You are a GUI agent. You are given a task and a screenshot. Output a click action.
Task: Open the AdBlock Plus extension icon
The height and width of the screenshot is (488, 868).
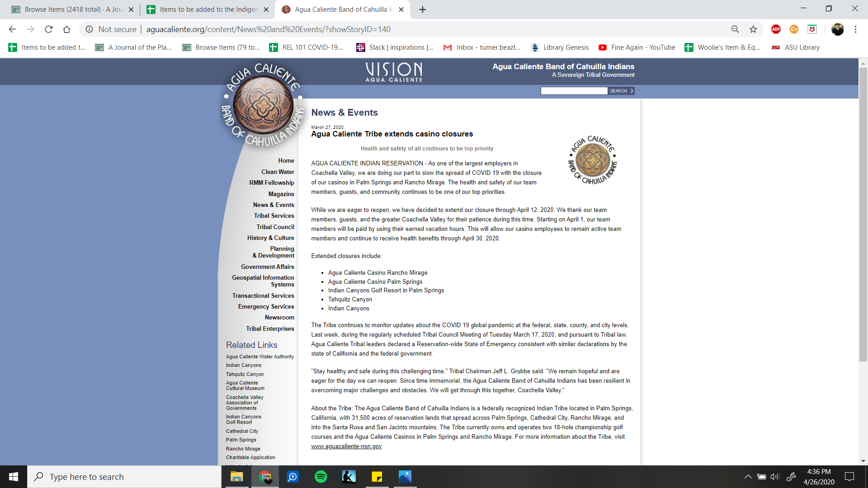pos(776,29)
